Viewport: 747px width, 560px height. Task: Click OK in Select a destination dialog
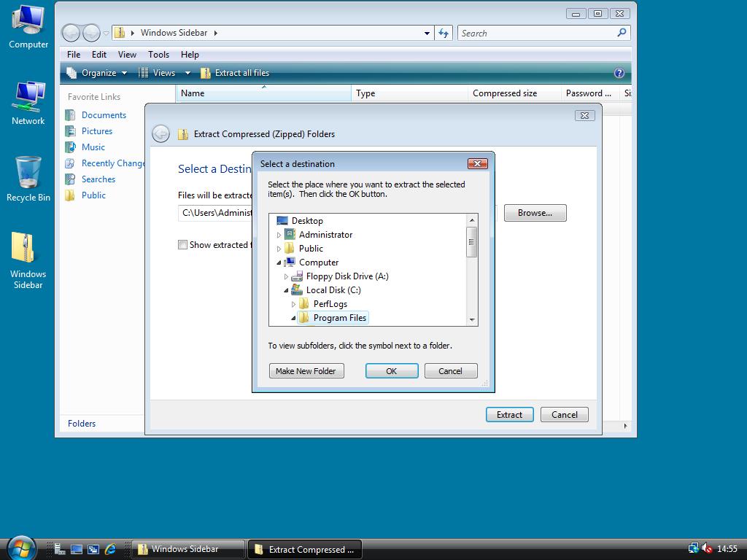click(x=392, y=371)
